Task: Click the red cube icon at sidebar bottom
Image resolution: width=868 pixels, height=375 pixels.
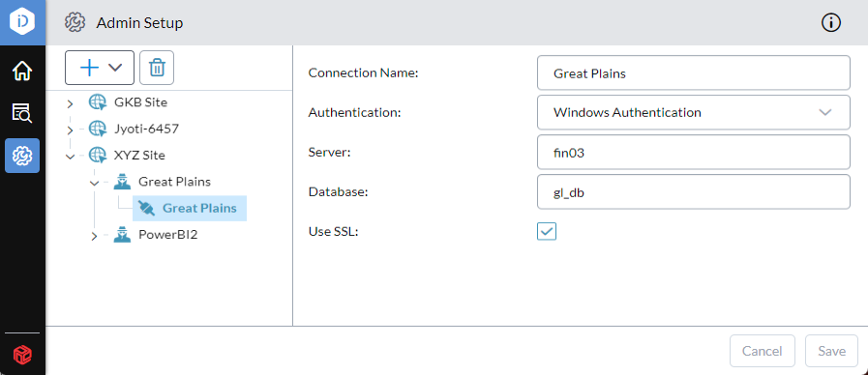Action: (x=22, y=354)
